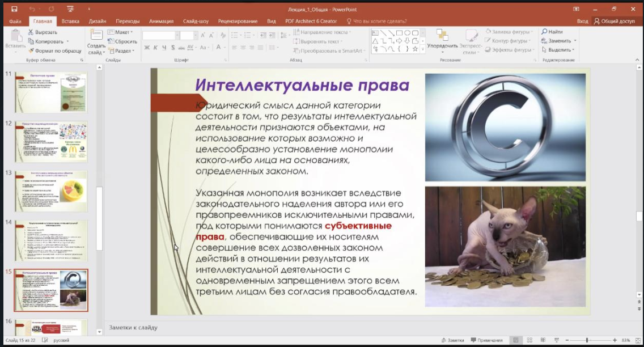This screenshot has width=644, height=347.
Task: Open the Вставка tab
Action: point(70,21)
